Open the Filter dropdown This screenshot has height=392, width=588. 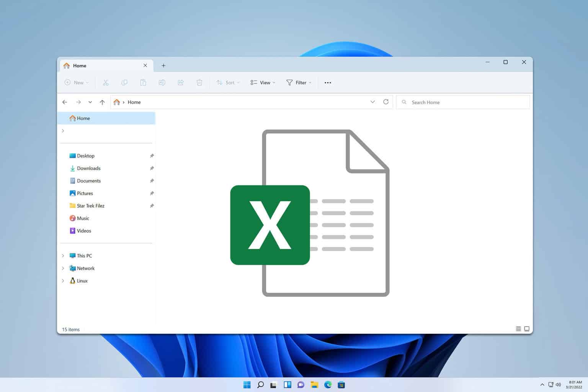[299, 82]
